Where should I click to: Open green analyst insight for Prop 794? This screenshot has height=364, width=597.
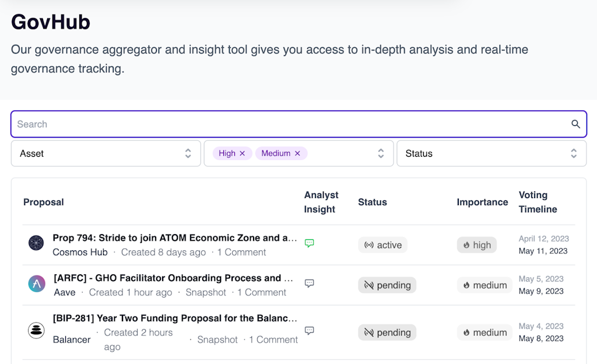[310, 243]
